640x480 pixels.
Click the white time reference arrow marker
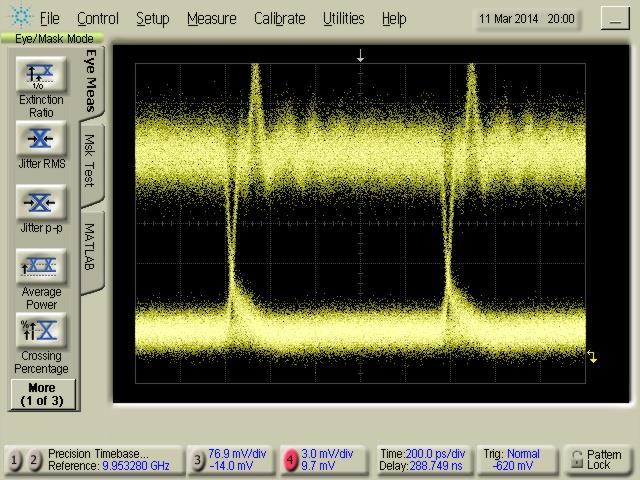point(360,56)
